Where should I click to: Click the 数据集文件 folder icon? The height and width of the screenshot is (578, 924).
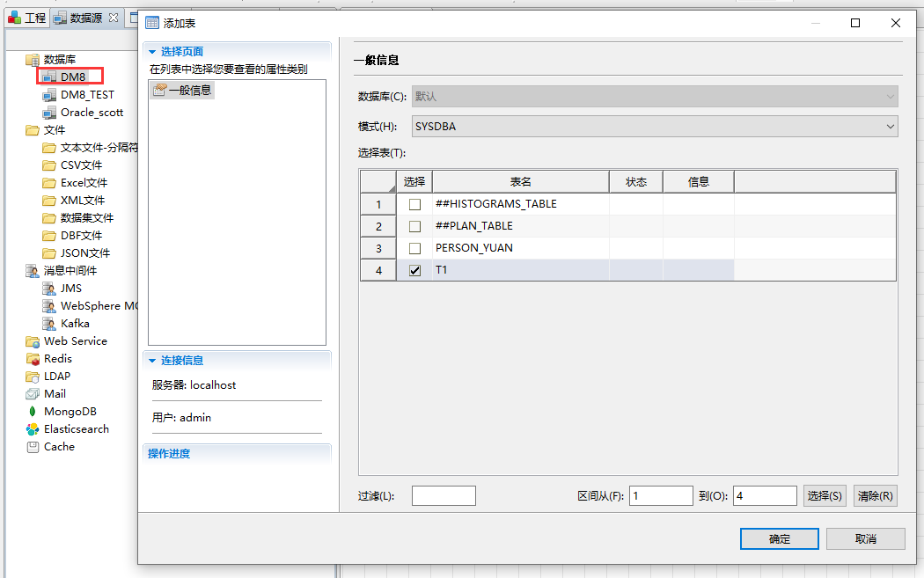coord(49,218)
